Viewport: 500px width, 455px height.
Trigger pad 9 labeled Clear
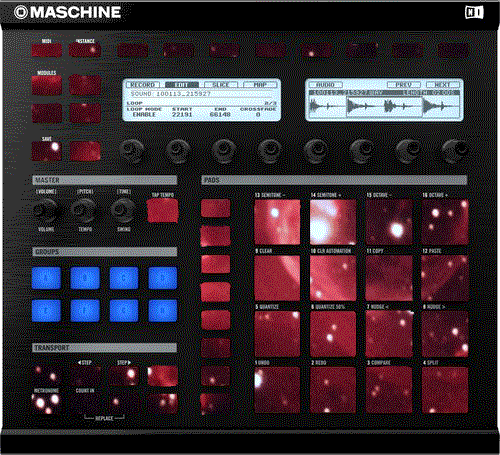tap(277, 278)
